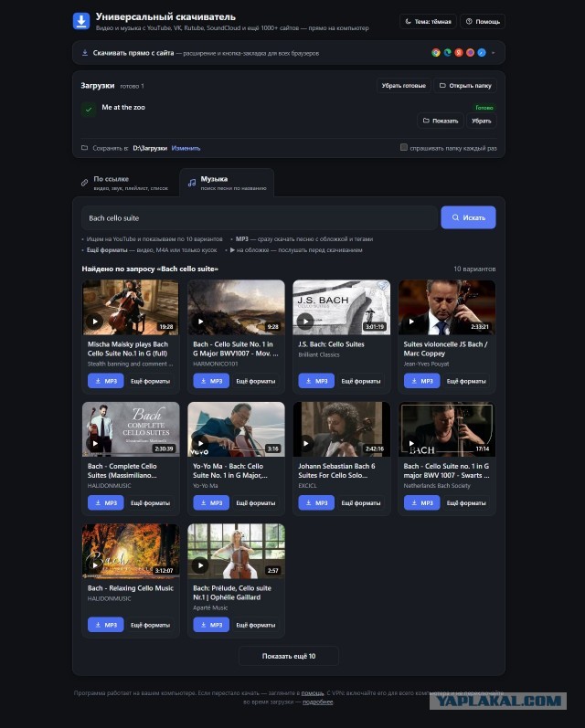Click the Safari browser icon
585x728 pixels.
pyautogui.click(x=482, y=52)
